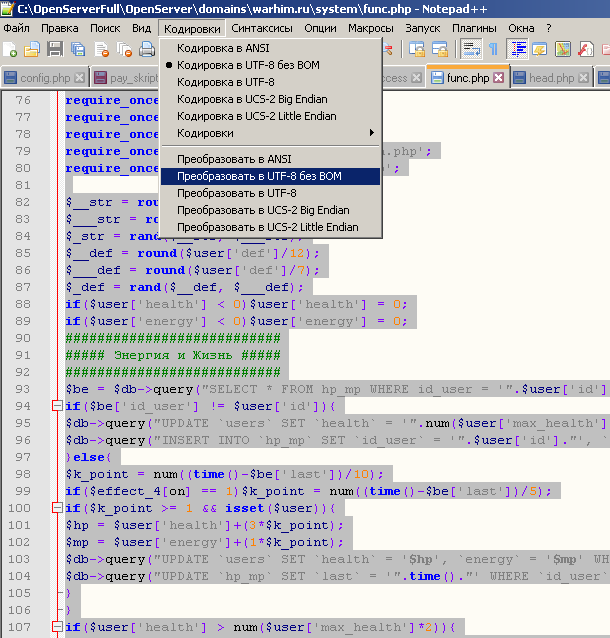Image resolution: width=610 pixels, height=638 pixels.
Task: Toggle Show all characters pilcrow icon
Action: click(493, 49)
